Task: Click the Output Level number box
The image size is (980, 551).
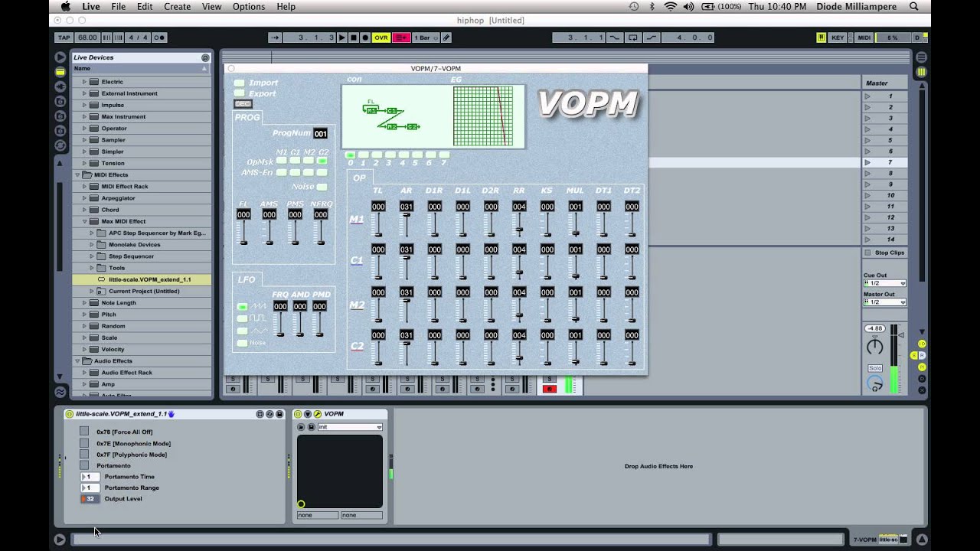Action: 90,499
